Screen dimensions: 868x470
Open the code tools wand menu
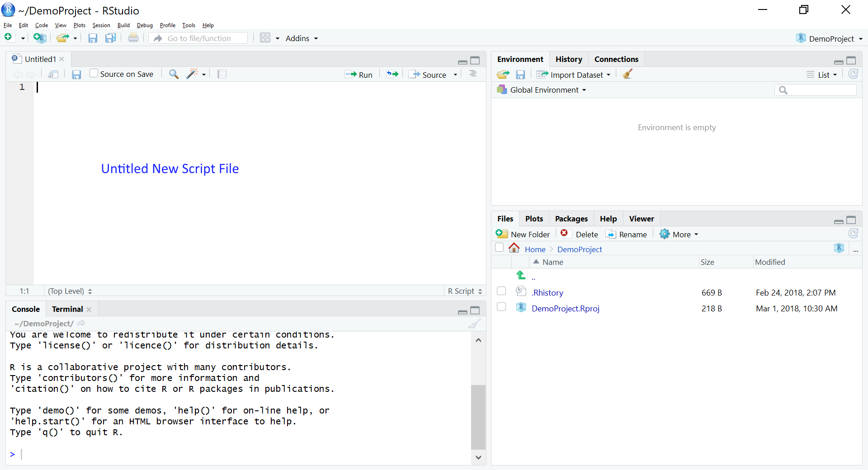(194, 74)
